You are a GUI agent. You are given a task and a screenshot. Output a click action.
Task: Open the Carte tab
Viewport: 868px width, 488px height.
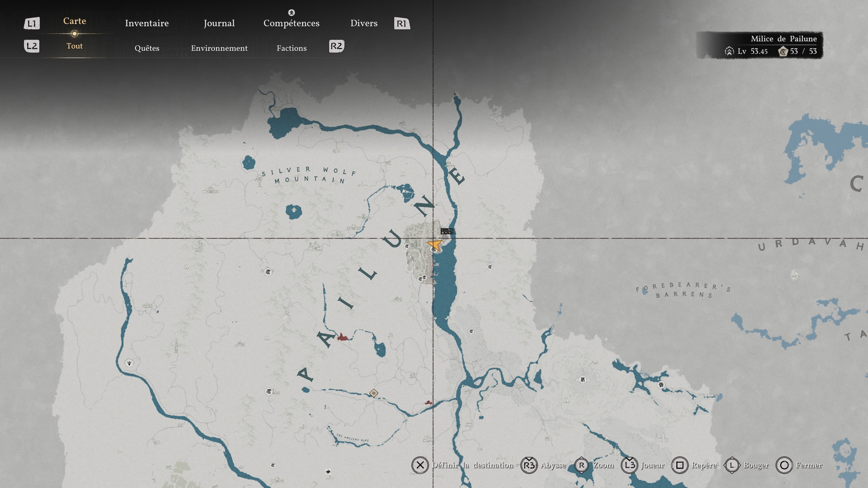pyautogui.click(x=74, y=21)
